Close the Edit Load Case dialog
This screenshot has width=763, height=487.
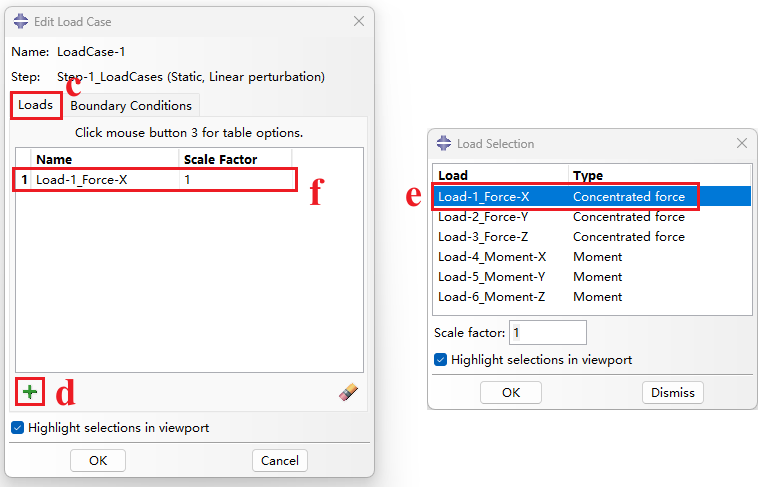coord(359,21)
